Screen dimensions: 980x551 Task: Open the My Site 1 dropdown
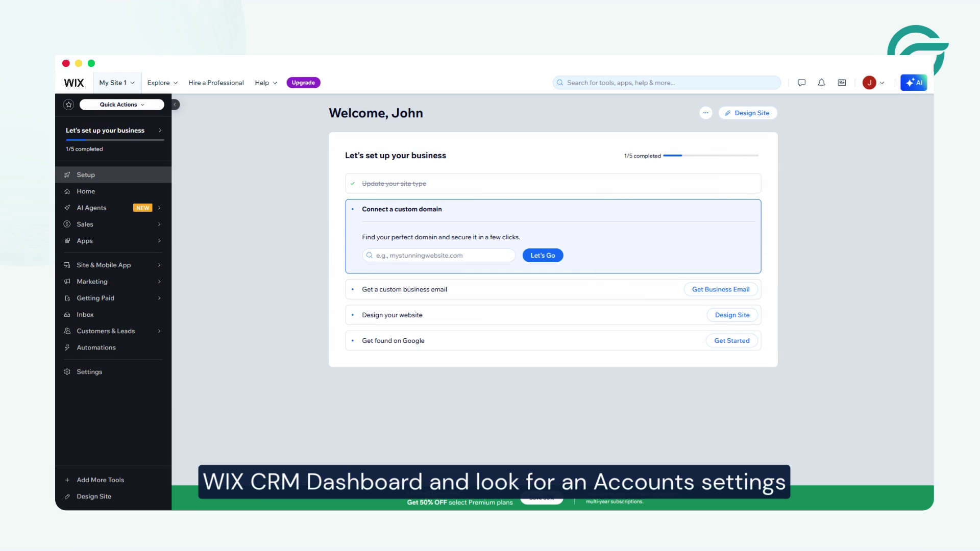click(117, 83)
